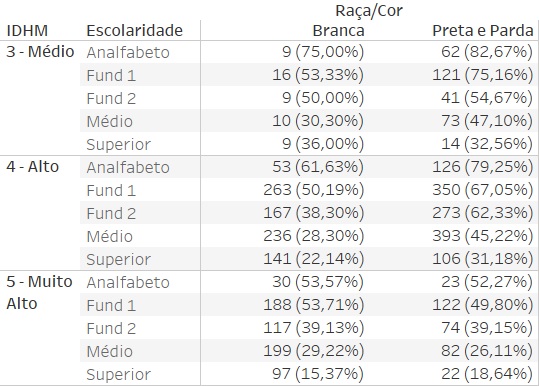Click the Superior label under 4 - Alto
Viewport: 539px width, 386px height.
[118, 260]
